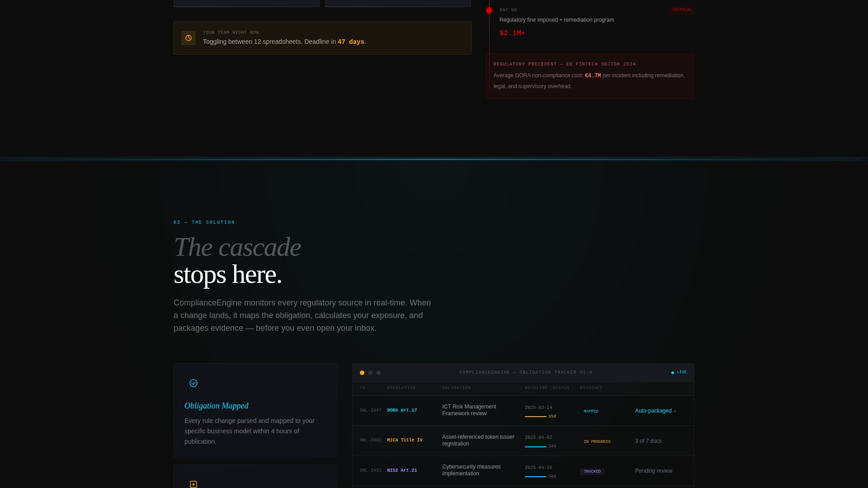
Task: Click the 50d deadline progress bar
Action: 536,477
